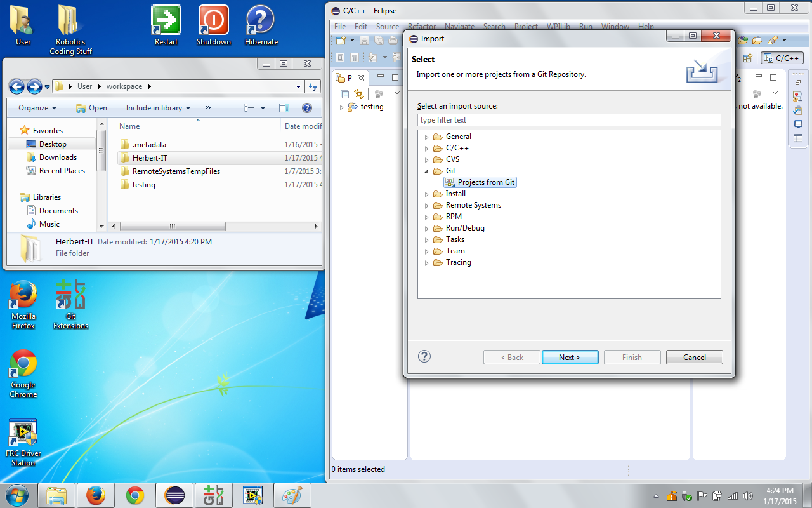Show more Explorer toolbar commands chevron

tap(207, 108)
